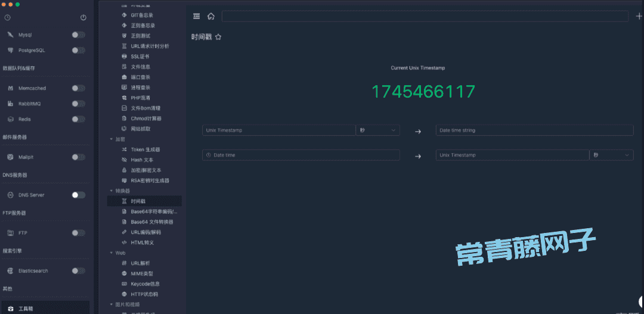Open the 正则测试 tool
The width and height of the screenshot is (644, 314).
coord(144,36)
